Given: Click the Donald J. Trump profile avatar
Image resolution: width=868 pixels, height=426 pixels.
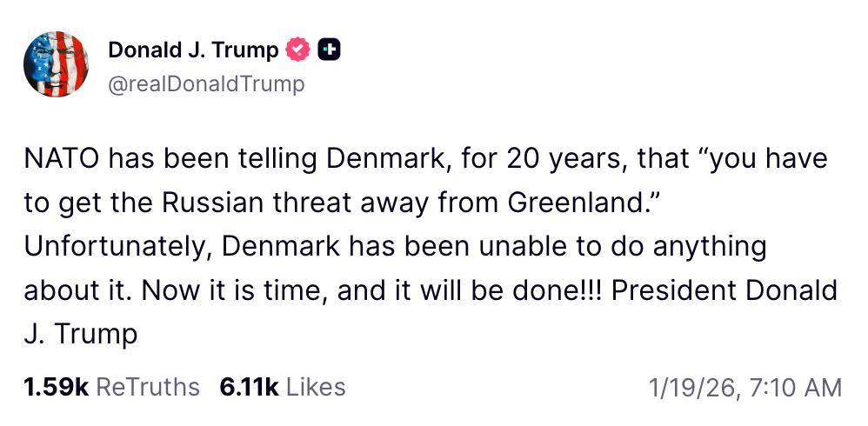Looking at the screenshot, I should [56, 63].
